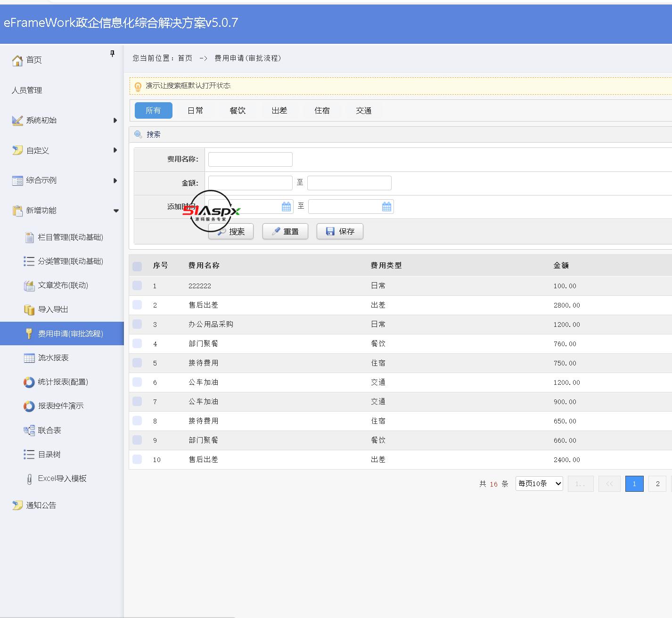The height and width of the screenshot is (618, 672).
Task: Click the 统计报表(配置) chart icon
Action: [x=29, y=382]
